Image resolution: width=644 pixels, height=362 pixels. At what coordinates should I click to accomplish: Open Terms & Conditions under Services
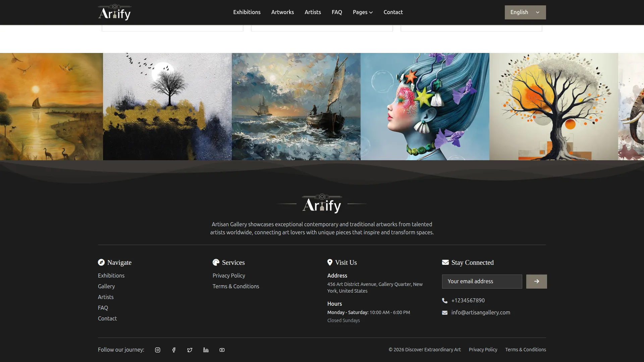[x=236, y=286]
